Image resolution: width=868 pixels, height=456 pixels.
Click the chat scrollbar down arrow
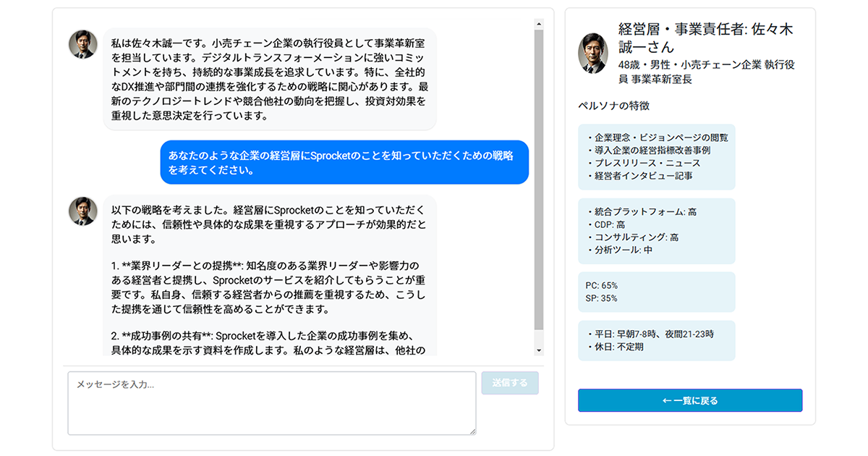tap(538, 350)
